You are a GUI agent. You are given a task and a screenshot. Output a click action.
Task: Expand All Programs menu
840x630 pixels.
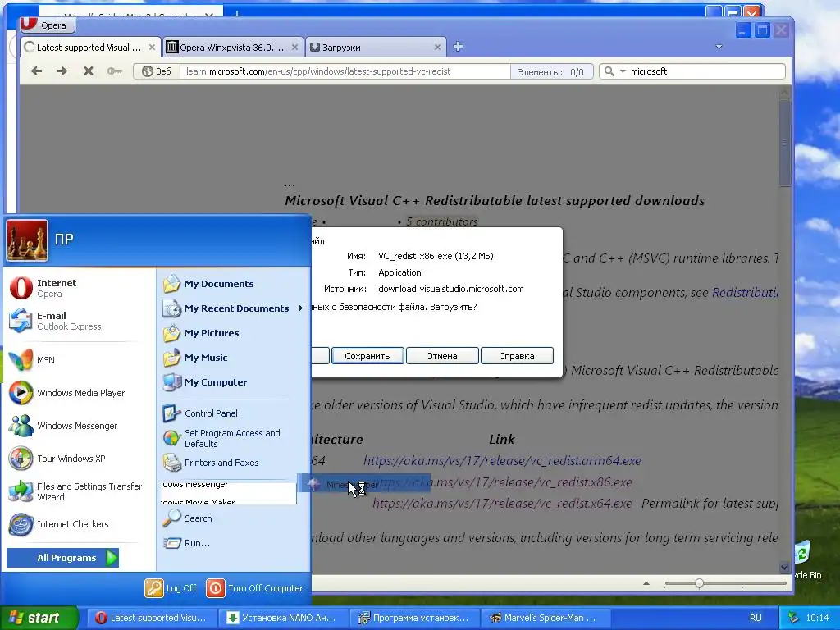click(62, 558)
